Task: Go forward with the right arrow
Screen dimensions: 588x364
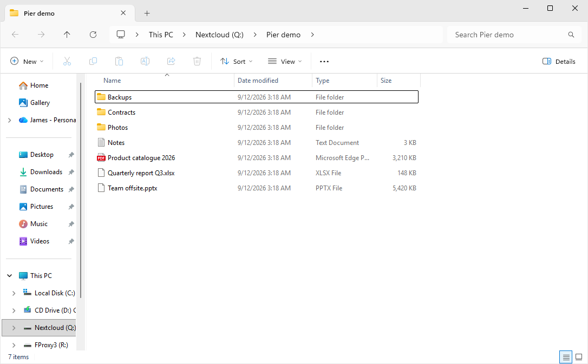Action: click(x=41, y=35)
